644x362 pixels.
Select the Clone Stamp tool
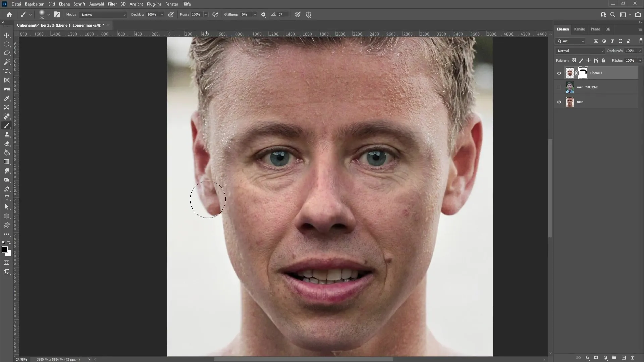click(x=7, y=134)
